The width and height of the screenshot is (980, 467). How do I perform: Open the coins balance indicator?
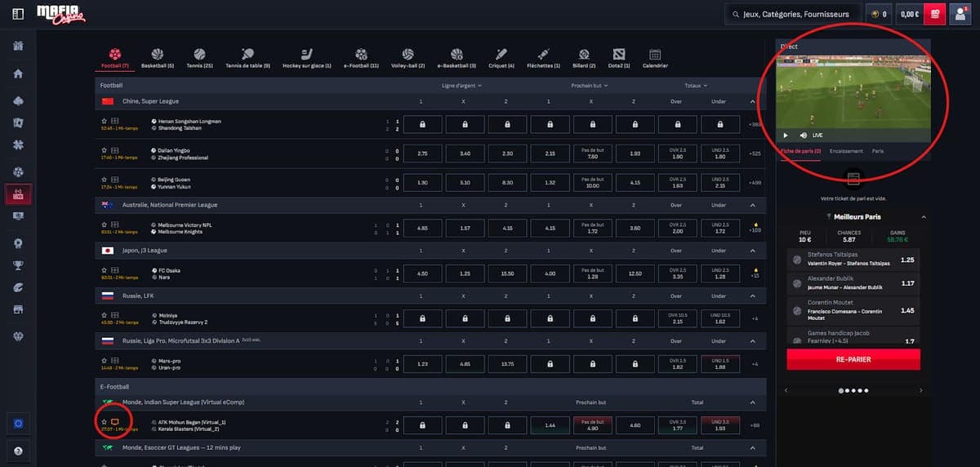coord(880,14)
